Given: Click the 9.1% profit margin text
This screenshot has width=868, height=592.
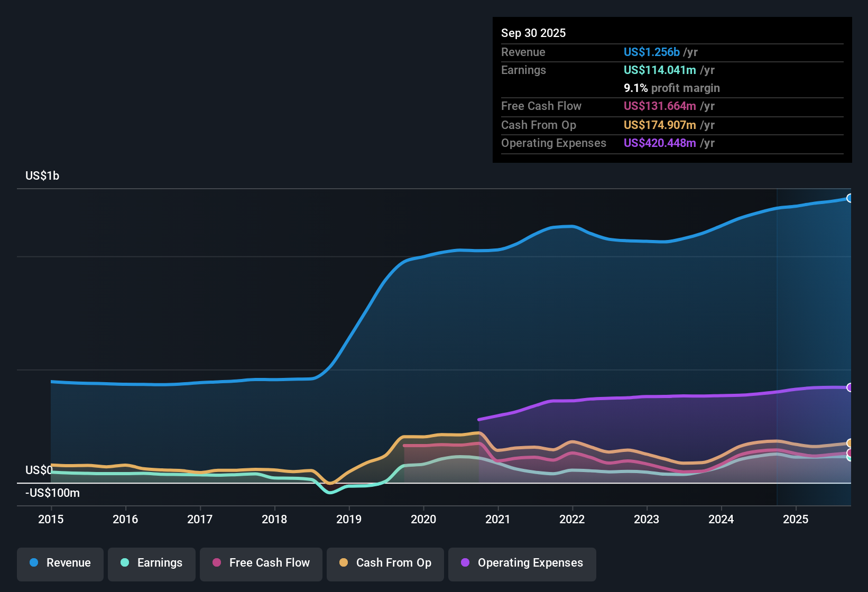Looking at the screenshot, I should pyautogui.click(x=672, y=88).
